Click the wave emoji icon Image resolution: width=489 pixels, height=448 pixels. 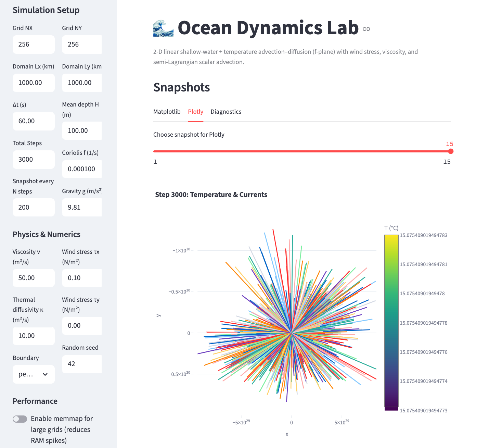pyautogui.click(x=163, y=28)
